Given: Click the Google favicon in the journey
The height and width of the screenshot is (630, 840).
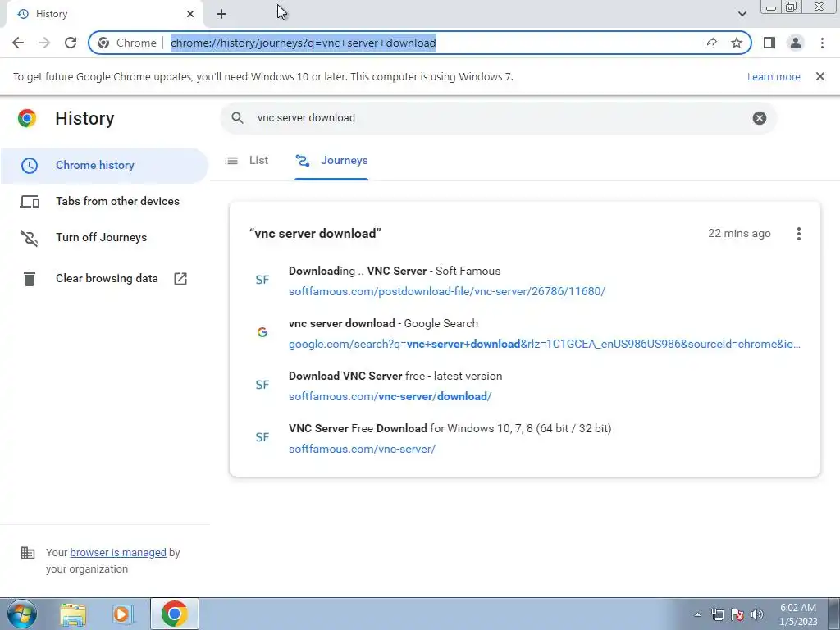Looking at the screenshot, I should click(x=262, y=332).
